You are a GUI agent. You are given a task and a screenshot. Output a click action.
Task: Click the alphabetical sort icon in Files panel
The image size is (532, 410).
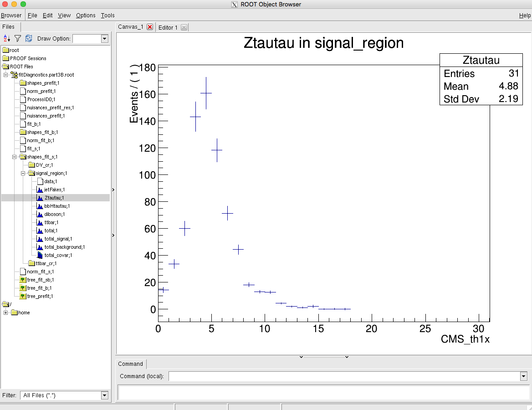(x=7, y=39)
